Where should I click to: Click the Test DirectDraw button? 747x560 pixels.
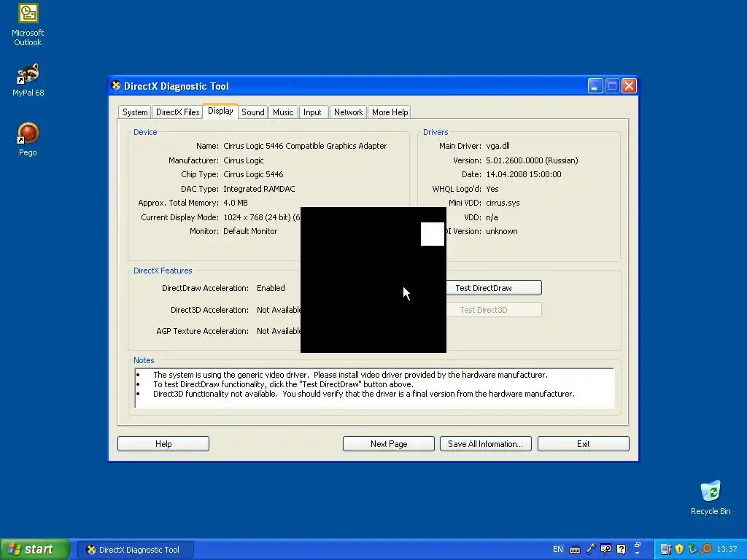tap(494, 287)
